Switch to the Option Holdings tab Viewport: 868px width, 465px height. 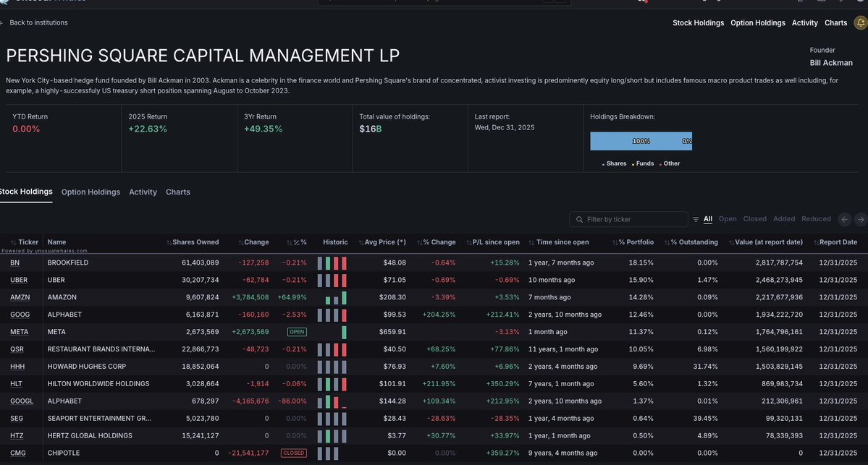point(90,192)
